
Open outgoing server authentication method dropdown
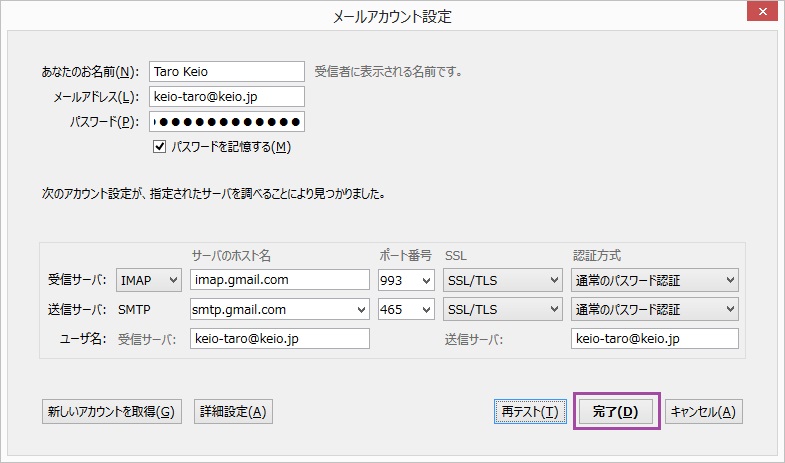coord(655,310)
